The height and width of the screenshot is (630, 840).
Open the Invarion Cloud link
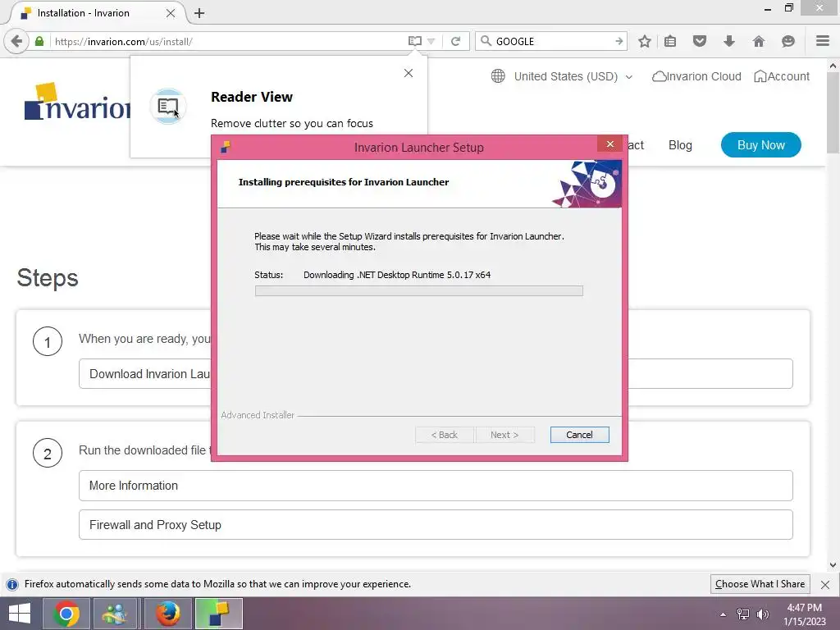pos(696,76)
